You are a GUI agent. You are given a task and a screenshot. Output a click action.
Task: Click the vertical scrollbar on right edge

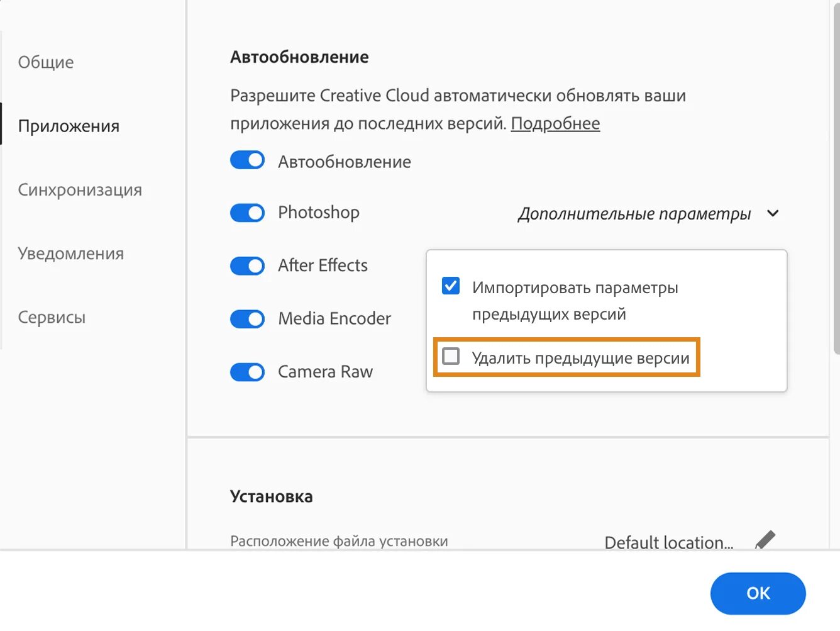(x=836, y=176)
